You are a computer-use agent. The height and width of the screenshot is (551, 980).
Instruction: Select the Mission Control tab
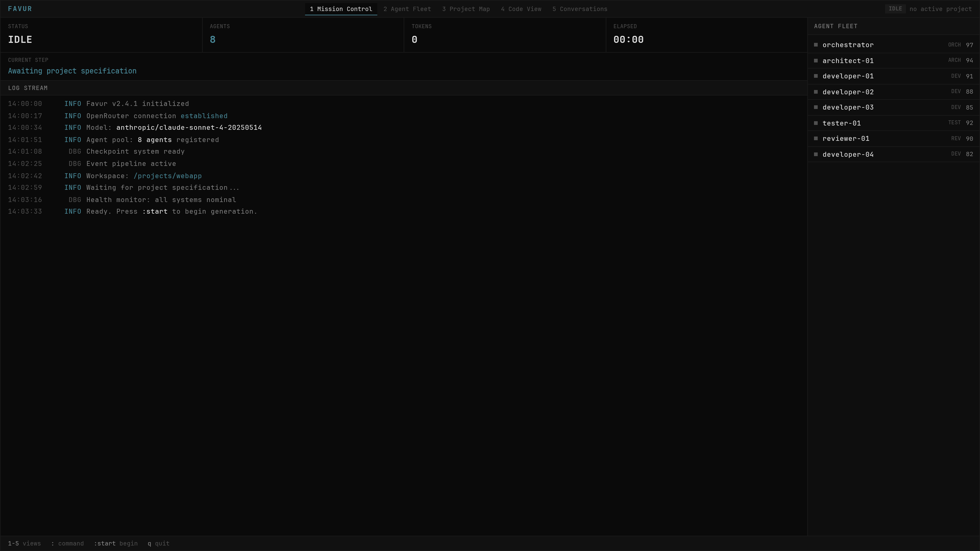tap(341, 9)
